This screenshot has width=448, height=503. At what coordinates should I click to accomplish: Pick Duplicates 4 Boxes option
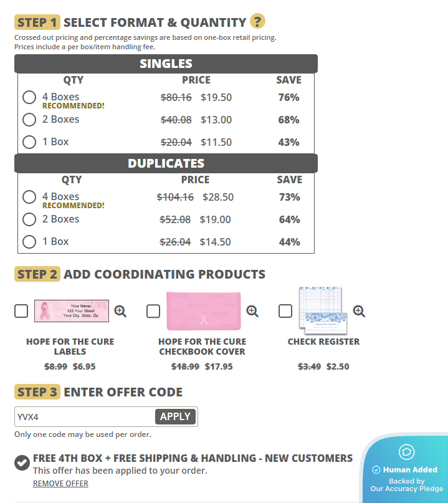[x=29, y=197]
